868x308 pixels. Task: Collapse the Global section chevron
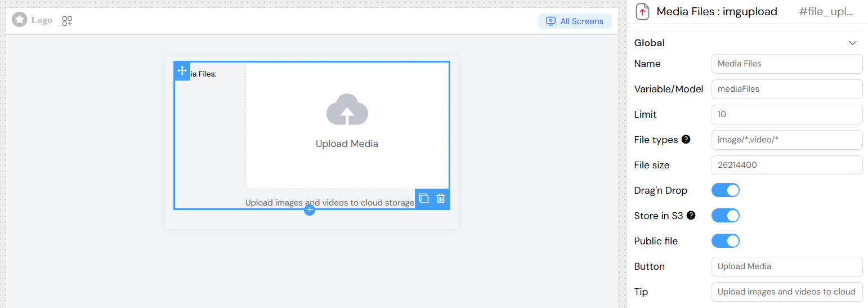click(x=852, y=43)
